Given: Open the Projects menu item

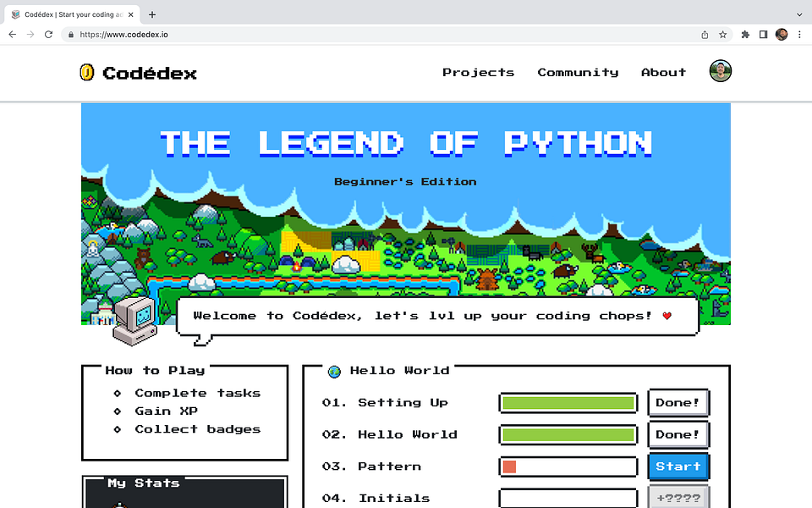Looking at the screenshot, I should (478, 73).
